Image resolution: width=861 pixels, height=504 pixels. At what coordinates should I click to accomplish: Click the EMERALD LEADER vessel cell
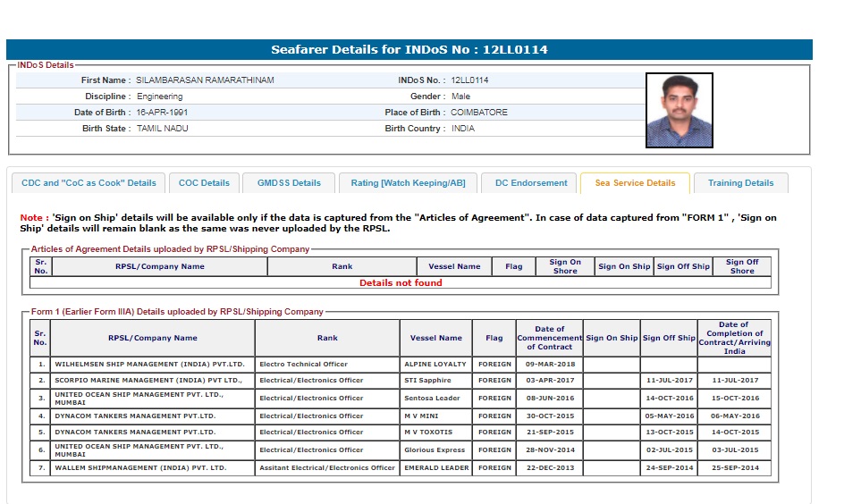(x=436, y=468)
